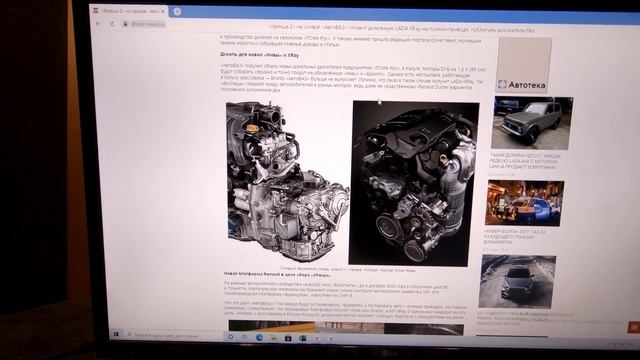This screenshot has height=360, width=640.
Task: Open the Автотека ad banner
Action: coord(524,65)
